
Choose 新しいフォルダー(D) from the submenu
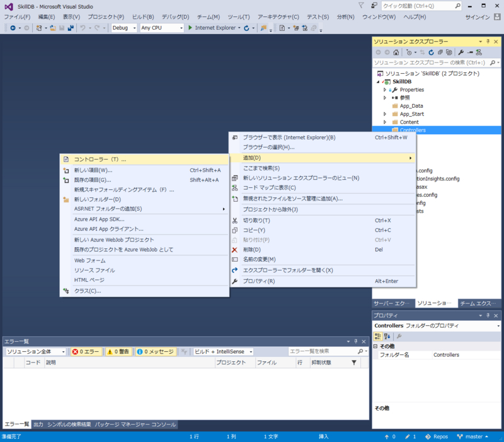pos(144,199)
